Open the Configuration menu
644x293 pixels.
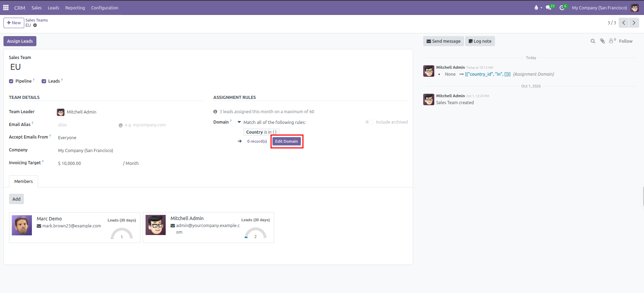(x=105, y=8)
